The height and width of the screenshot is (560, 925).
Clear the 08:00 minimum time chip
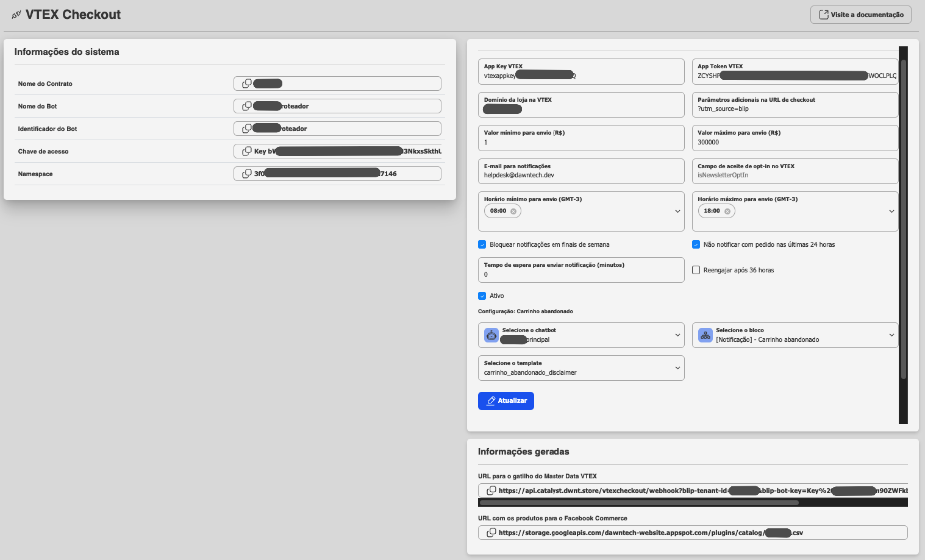coord(513,211)
